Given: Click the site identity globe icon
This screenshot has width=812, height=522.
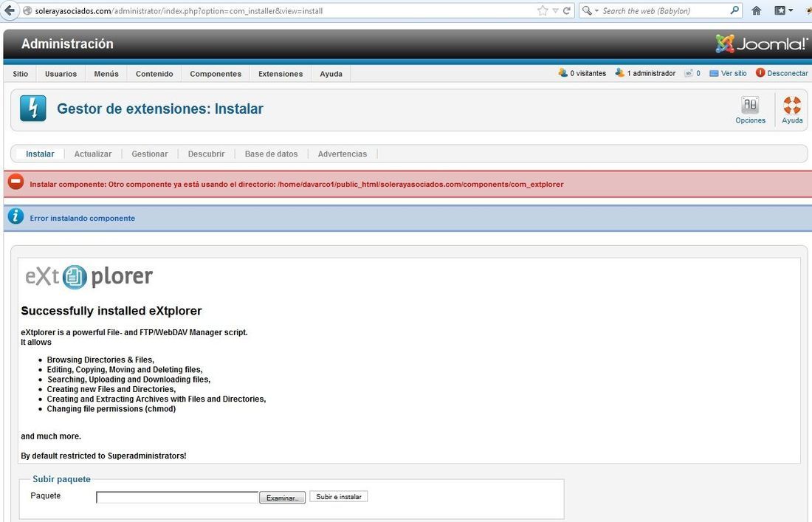Looking at the screenshot, I should tap(27, 11).
